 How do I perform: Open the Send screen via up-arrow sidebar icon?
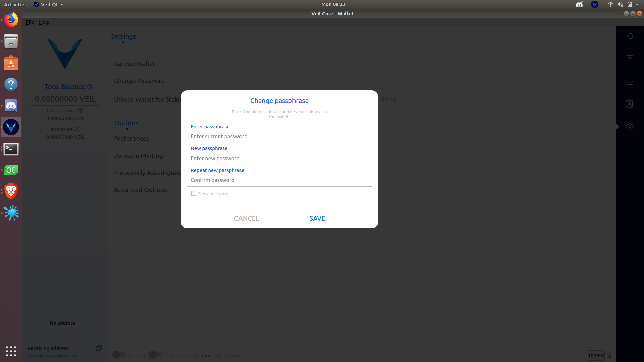630,59
